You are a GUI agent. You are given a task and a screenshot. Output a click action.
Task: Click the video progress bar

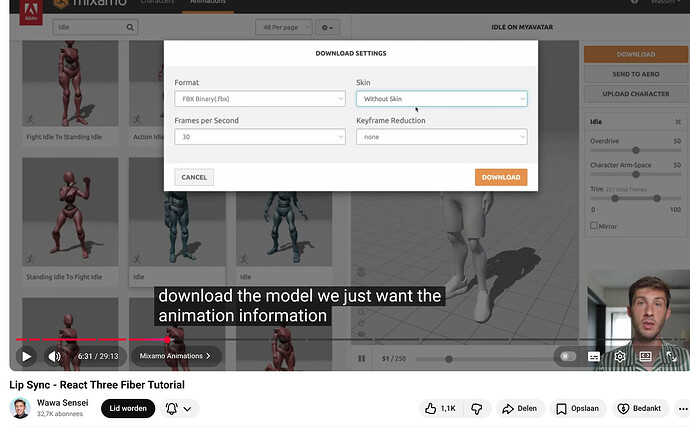[x=300, y=340]
